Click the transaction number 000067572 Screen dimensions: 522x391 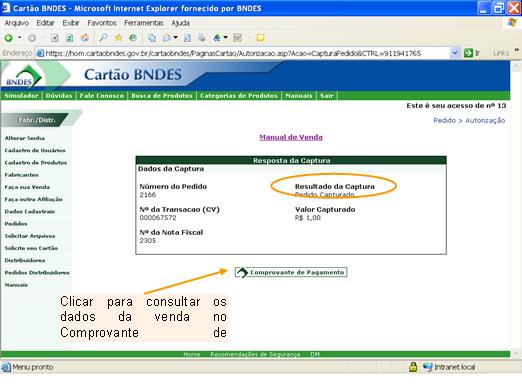[x=158, y=218]
